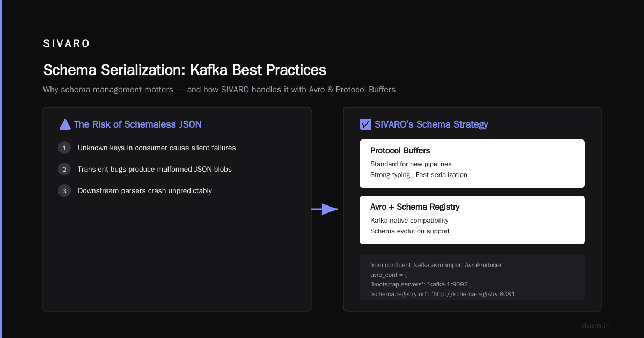Click the "SIVARO's Schema Strategy" heading
This screenshot has height=338, width=644.
(x=431, y=124)
